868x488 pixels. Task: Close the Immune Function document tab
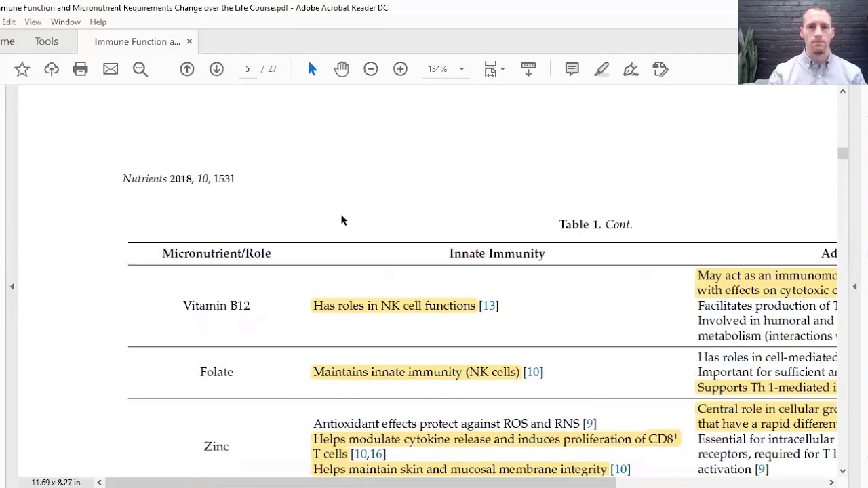pyautogui.click(x=189, y=42)
